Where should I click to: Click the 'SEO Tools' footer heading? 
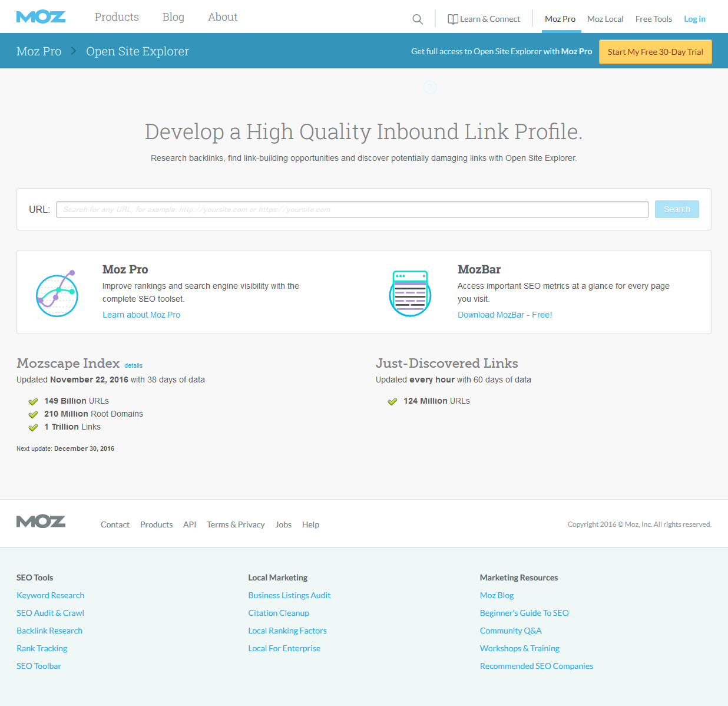click(x=35, y=578)
